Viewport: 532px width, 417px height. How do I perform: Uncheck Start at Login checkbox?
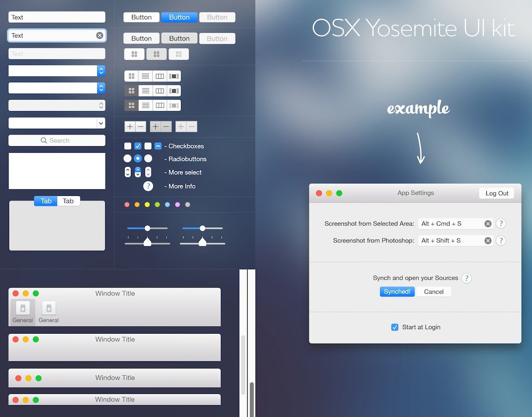tap(395, 327)
